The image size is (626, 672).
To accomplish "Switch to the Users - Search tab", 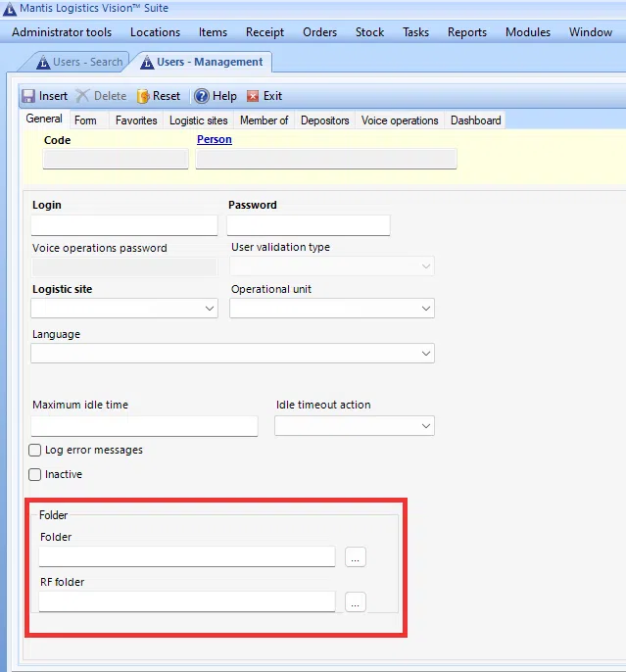I will [79, 63].
